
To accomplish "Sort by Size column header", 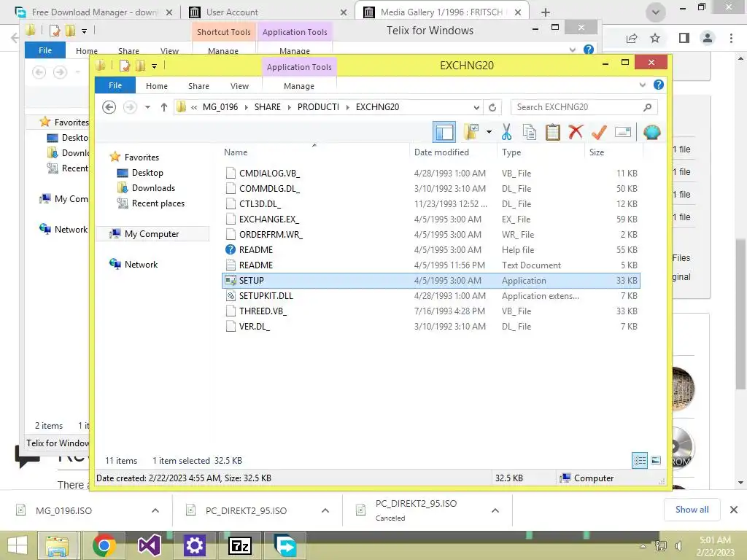I will coord(597,152).
